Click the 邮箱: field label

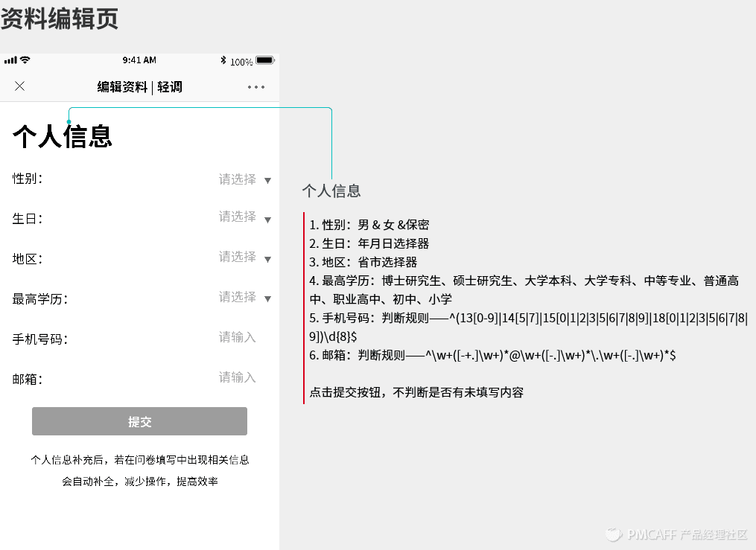click(x=28, y=379)
